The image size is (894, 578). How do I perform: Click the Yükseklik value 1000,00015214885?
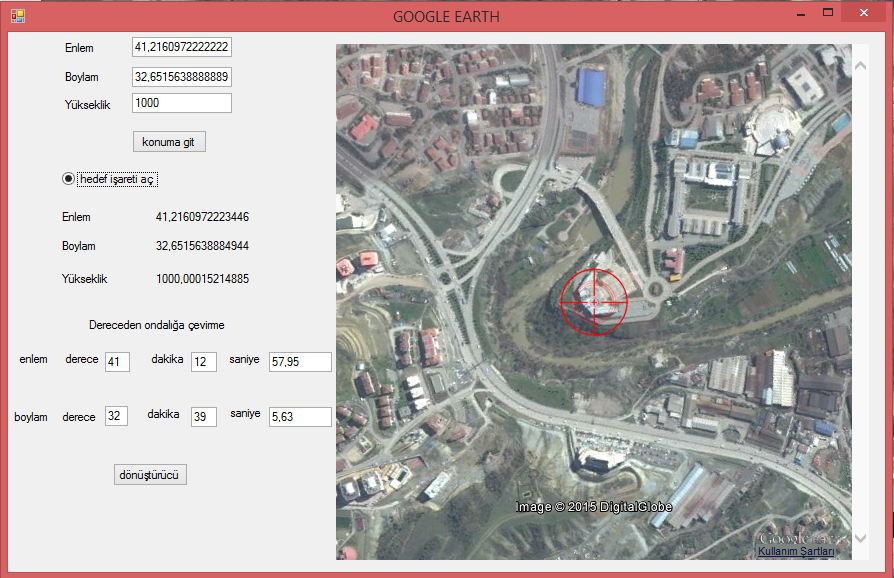coord(202,279)
